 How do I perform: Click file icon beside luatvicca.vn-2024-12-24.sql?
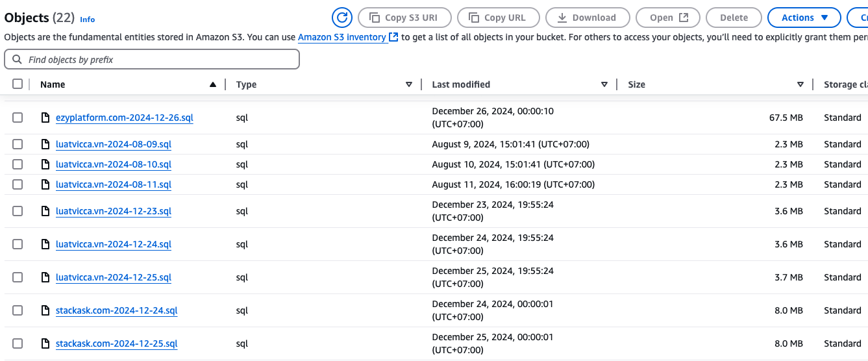click(45, 244)
